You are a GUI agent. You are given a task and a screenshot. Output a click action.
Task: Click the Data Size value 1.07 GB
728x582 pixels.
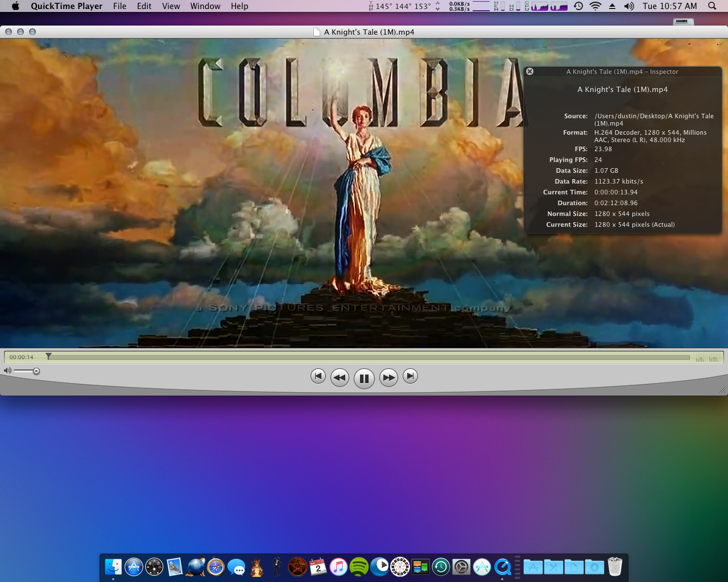coord(606,171)
